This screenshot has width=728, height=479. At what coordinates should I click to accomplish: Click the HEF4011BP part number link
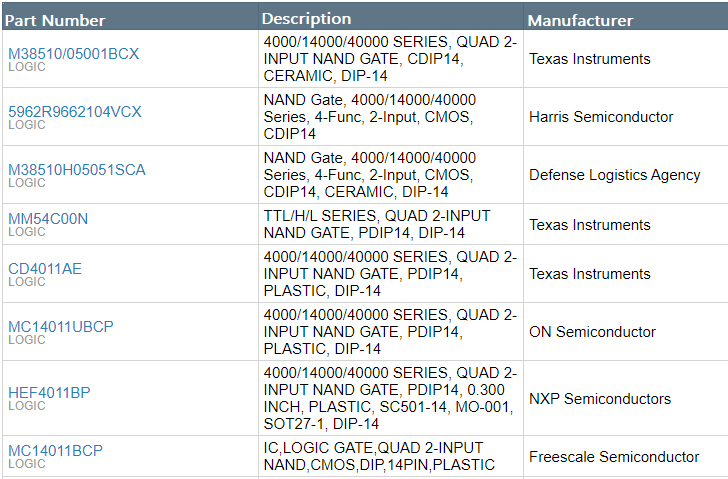(49, 393)
